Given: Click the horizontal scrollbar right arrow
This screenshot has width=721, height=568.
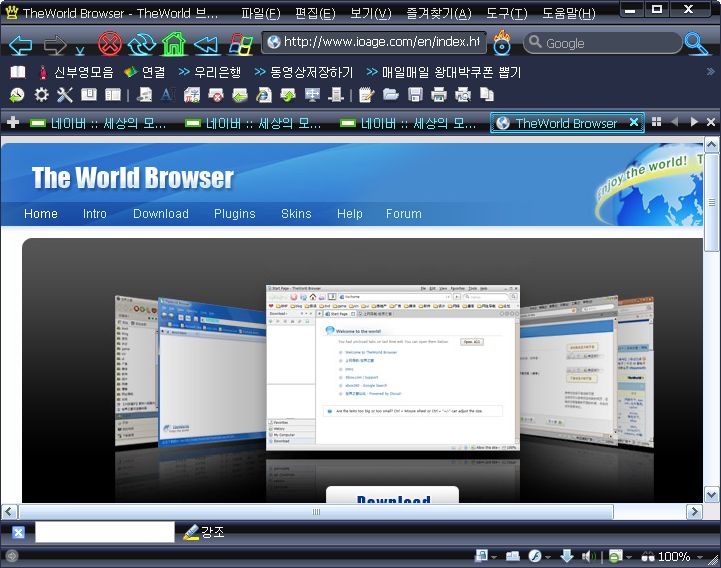Looking at the screenshot, I should 694,511.
